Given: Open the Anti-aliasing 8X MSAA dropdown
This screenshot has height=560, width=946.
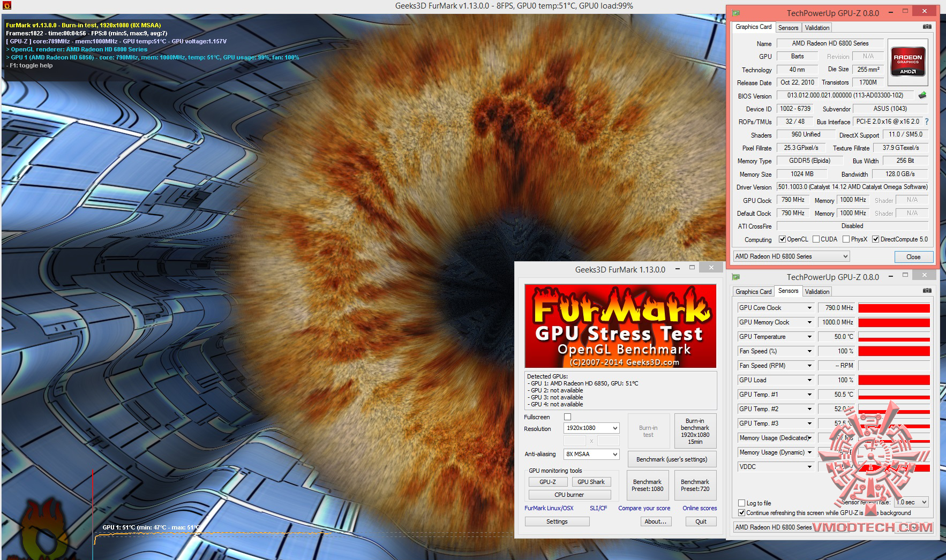Looking at the screenshot, I should coord(591,454).
